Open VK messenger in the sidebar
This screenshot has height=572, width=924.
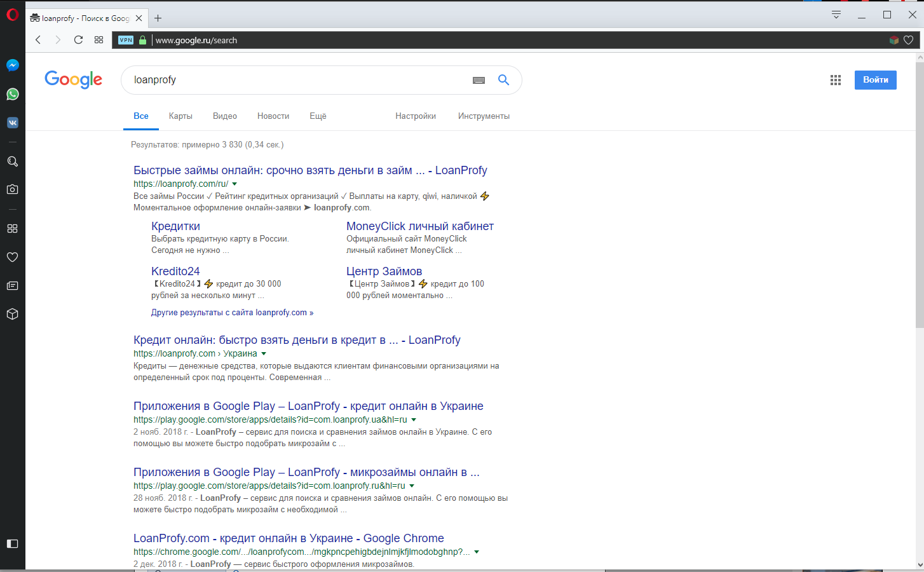pos(12,123)
